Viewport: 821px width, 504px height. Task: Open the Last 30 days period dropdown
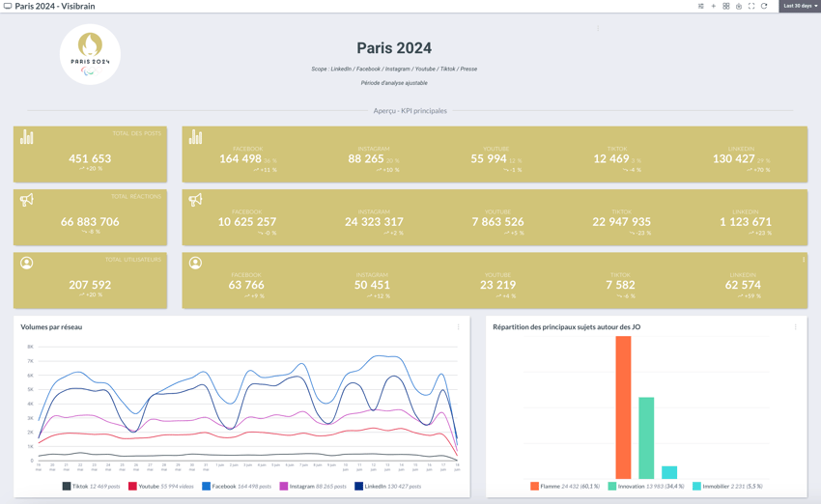(800, 7)
